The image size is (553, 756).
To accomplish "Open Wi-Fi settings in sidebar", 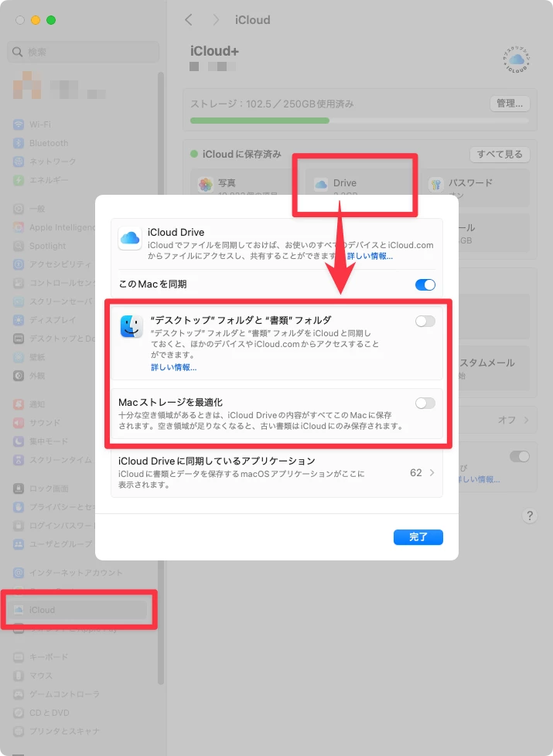I will point(32,124).
